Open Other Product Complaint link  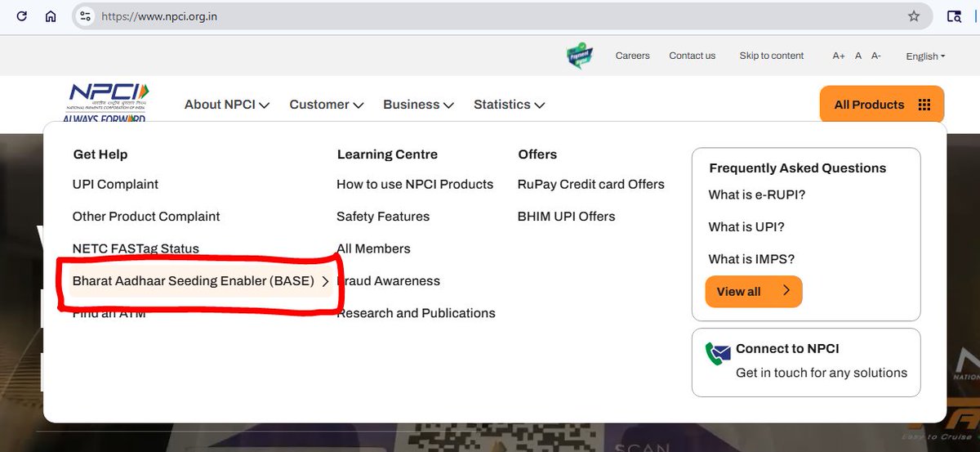coord(146,217)
